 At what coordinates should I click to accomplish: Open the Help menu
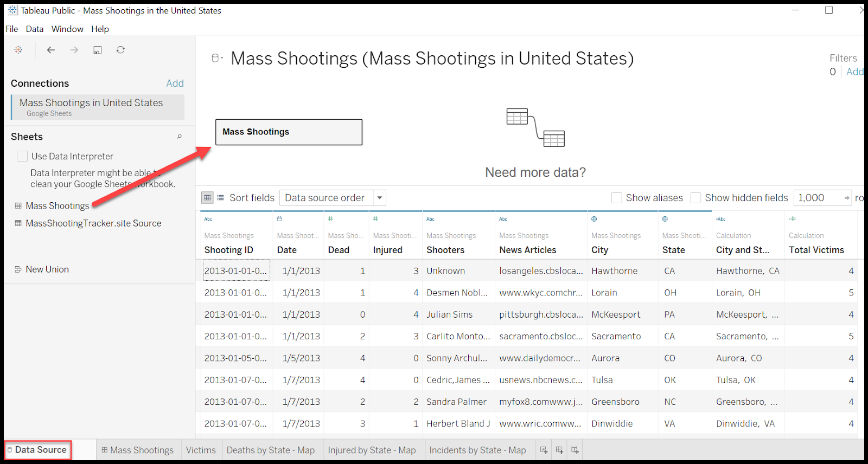point(100,29)
